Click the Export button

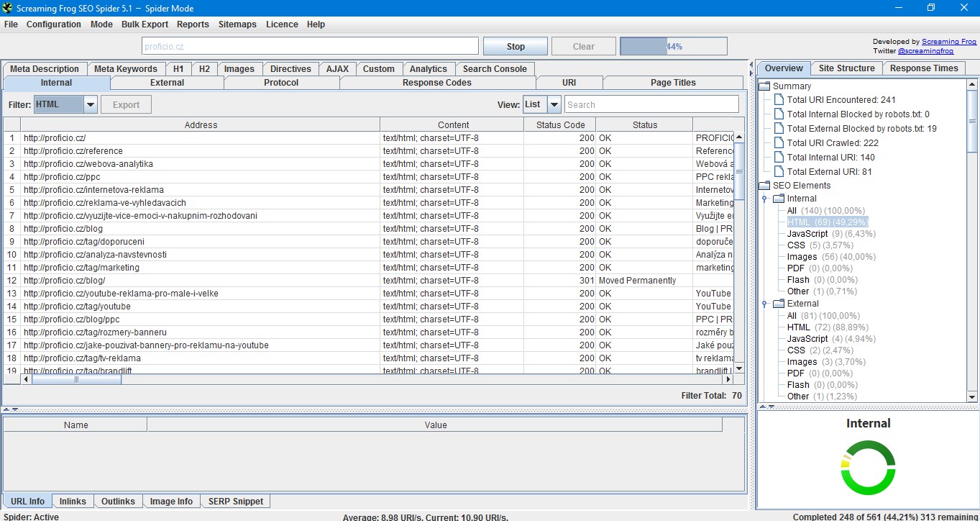point(126,105)
